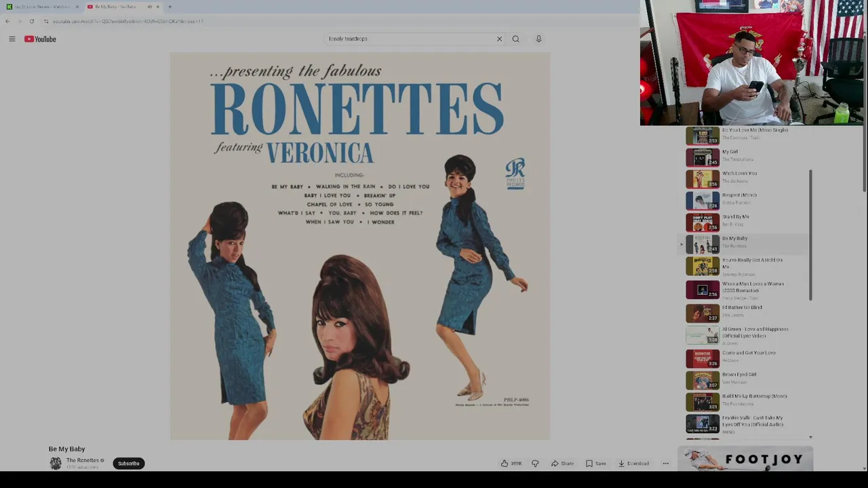This screenshot has height=488, width=868.
Task: Dislike the video with thumbs-down
Action: pos(535,464)
